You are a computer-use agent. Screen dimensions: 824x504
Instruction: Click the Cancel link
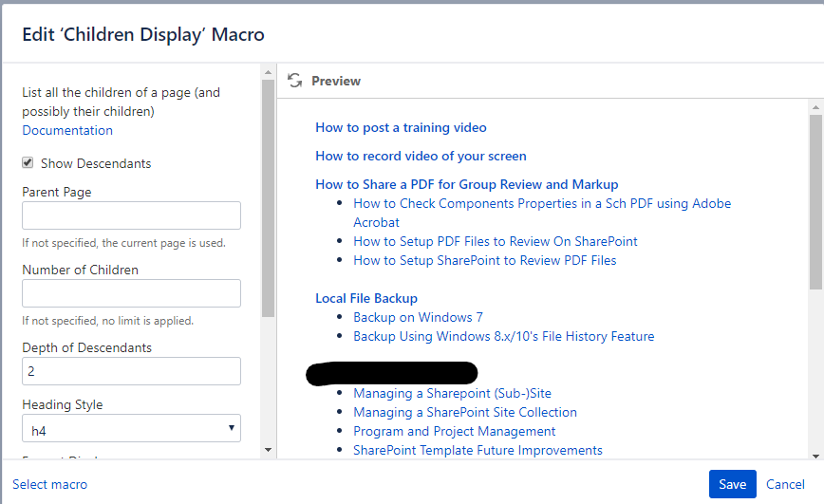[x=785, y=484]
